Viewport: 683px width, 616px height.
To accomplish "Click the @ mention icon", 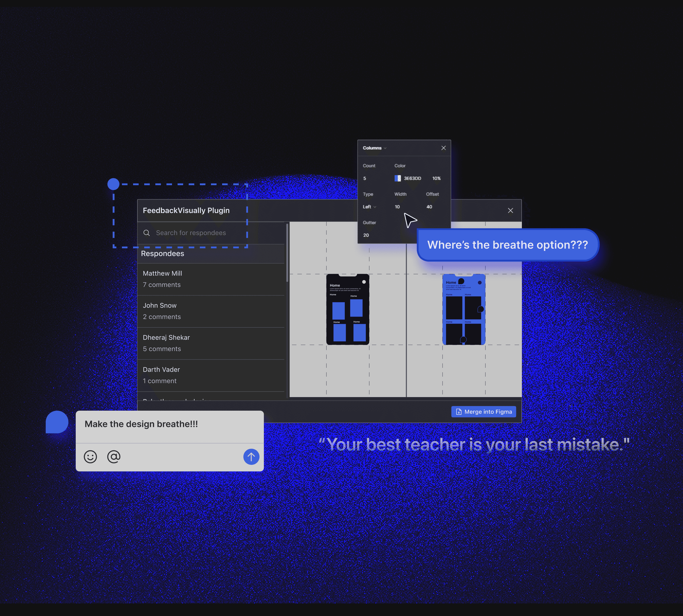I will 114,457.
